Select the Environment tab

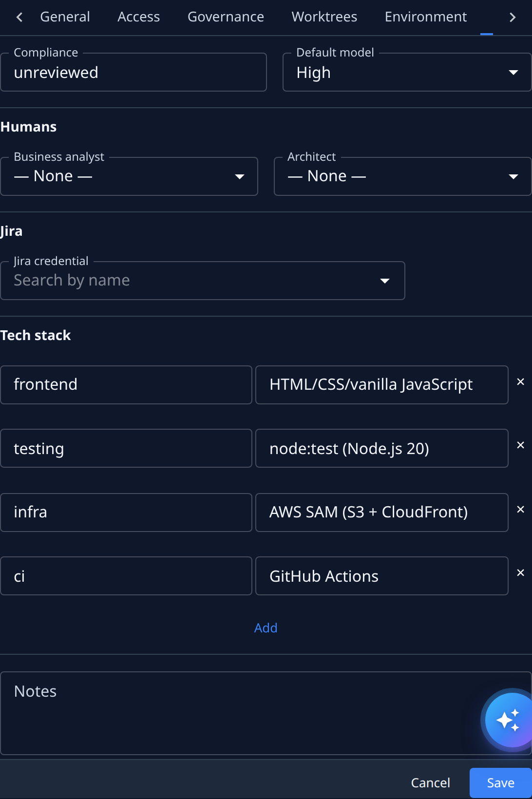(426, 17)
